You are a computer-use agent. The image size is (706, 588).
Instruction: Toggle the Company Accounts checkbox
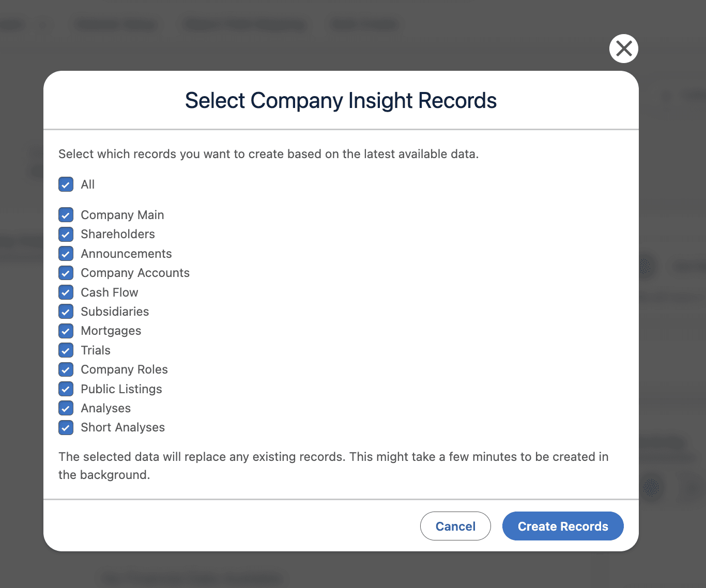66,273
